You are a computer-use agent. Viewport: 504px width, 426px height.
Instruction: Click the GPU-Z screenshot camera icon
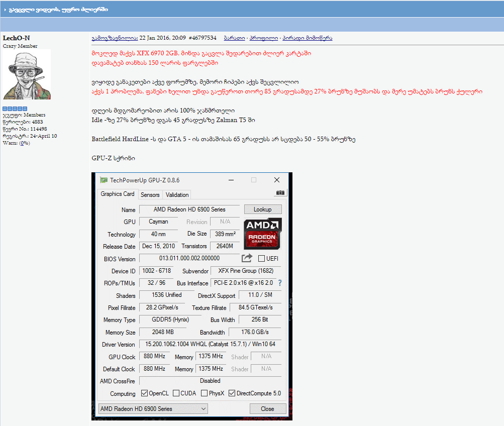(280, 193)
